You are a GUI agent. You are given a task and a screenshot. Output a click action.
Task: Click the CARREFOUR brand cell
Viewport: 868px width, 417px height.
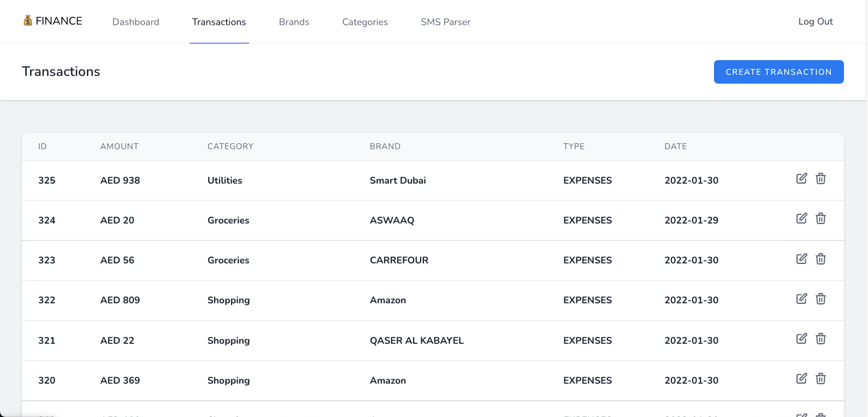(399, 260)
